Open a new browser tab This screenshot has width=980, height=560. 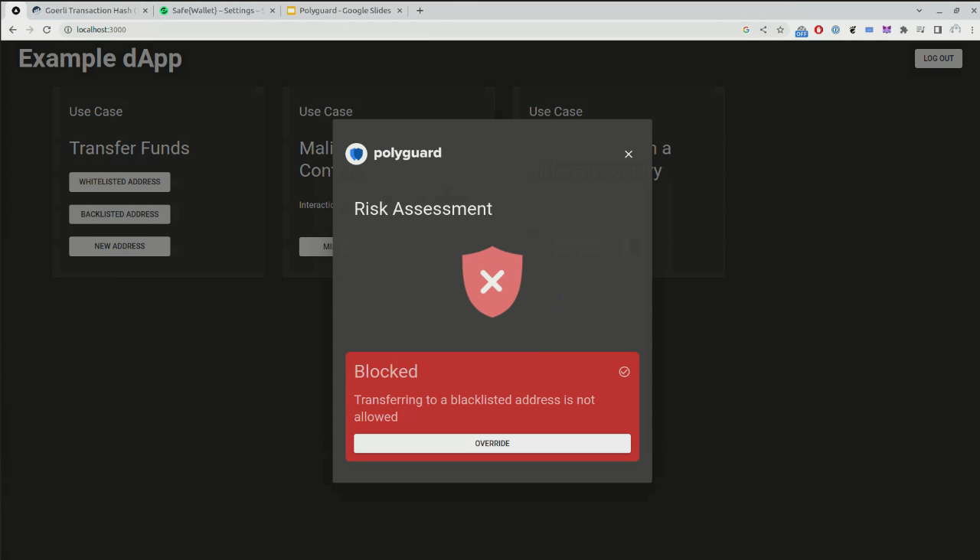[x=420, y=11]
